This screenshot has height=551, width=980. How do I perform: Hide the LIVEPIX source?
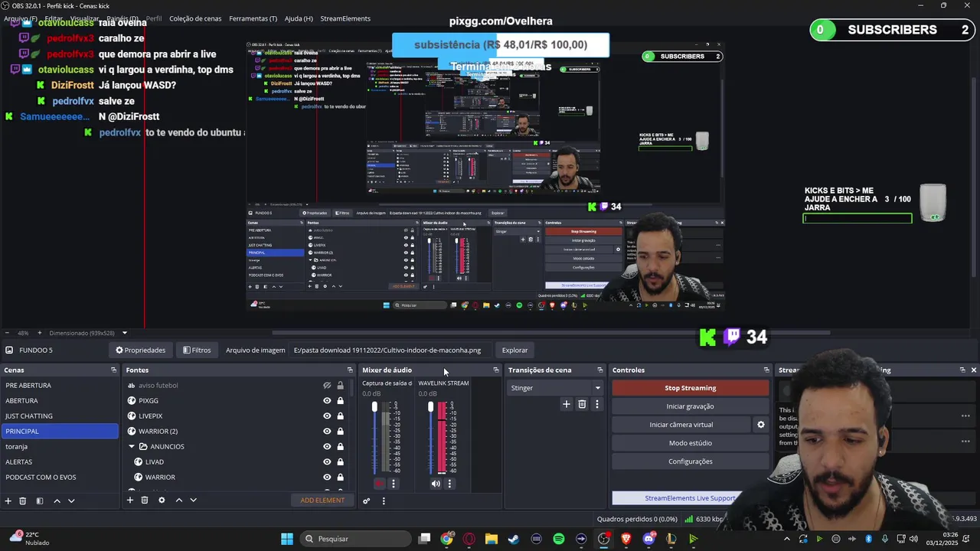(327, 416)
